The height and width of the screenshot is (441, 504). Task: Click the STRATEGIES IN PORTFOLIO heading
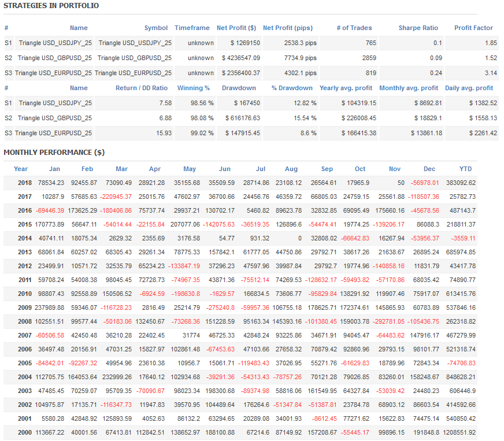(51, 6)
